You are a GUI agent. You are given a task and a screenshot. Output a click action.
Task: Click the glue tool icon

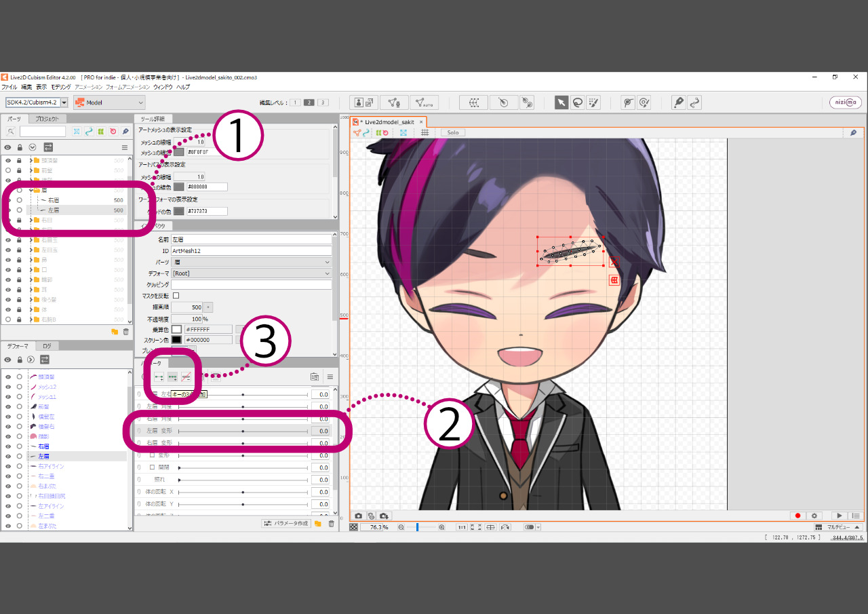point(527,102)
